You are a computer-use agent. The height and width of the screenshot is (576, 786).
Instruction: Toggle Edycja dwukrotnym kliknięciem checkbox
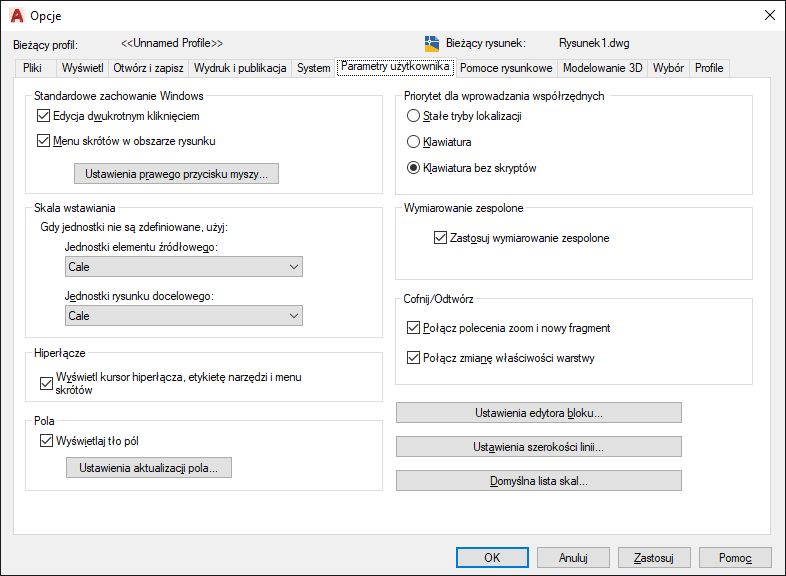tap(43, 116)
